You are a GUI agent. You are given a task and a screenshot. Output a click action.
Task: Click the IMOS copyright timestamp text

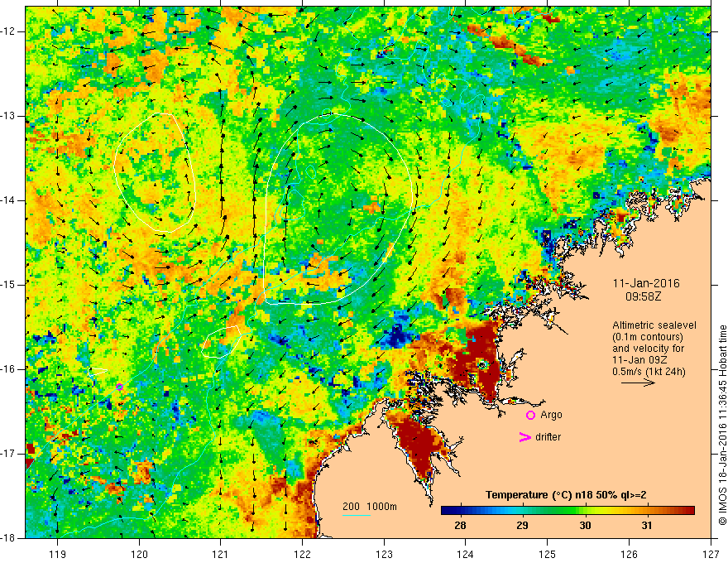pyautogui.click(x=722, y=425)
